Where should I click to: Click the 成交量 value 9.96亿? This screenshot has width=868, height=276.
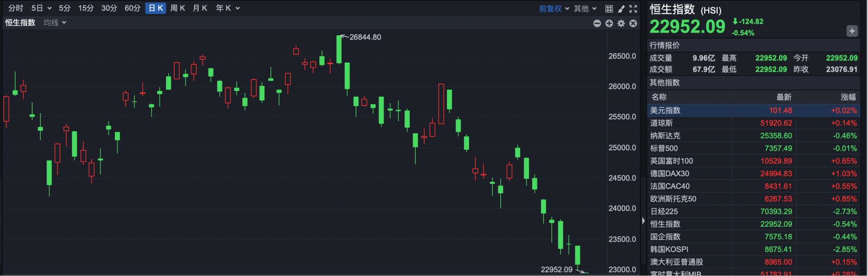coord(704,58)
